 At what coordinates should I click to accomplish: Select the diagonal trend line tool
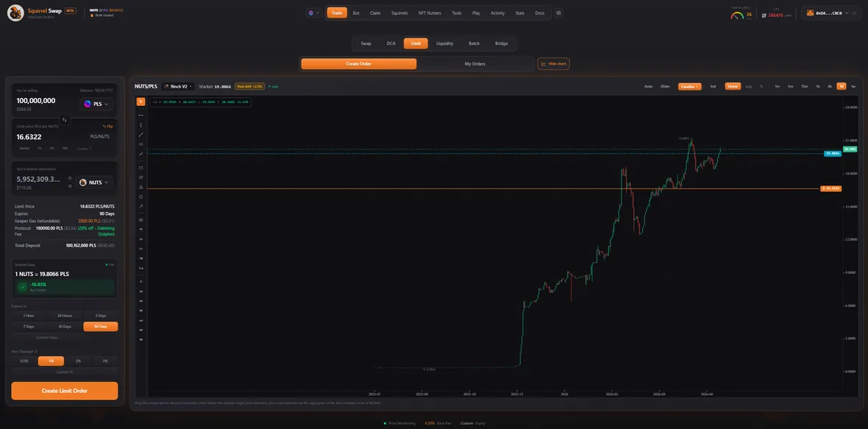click(140, 135)
